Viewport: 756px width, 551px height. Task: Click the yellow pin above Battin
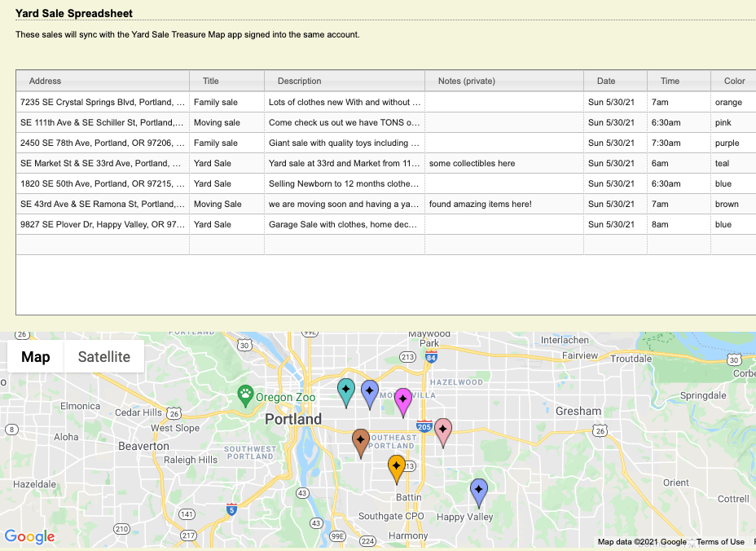point(396,465)
